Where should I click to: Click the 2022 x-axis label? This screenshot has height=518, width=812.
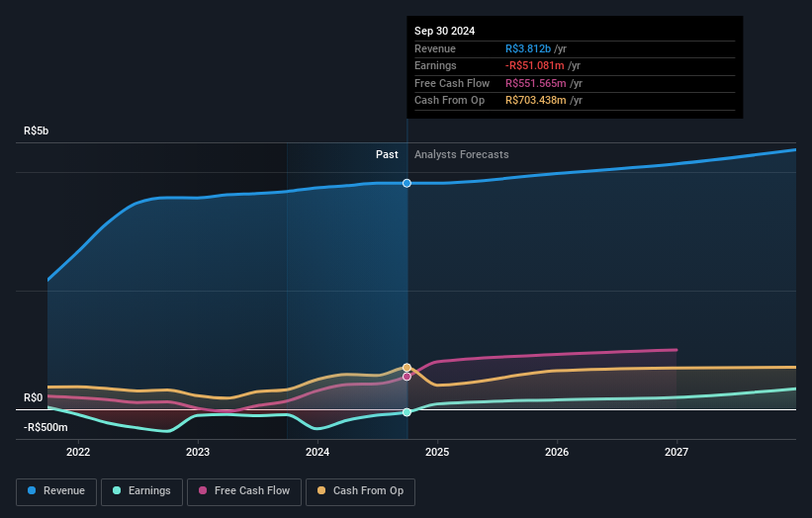pyautogui.click(x=78, y=453)
